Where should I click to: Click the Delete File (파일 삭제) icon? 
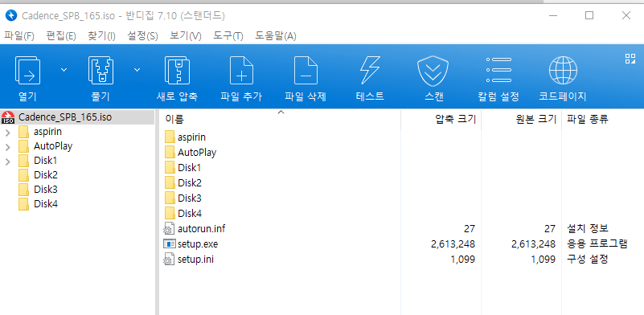pyautogui.click(x=306, y=70)
